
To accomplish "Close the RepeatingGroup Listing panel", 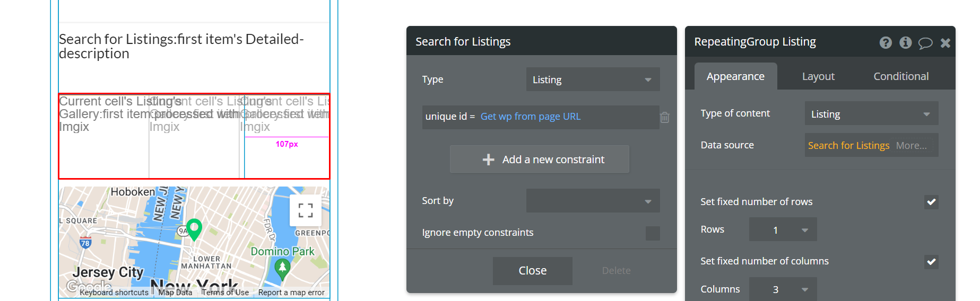I will tap(946, 43).
